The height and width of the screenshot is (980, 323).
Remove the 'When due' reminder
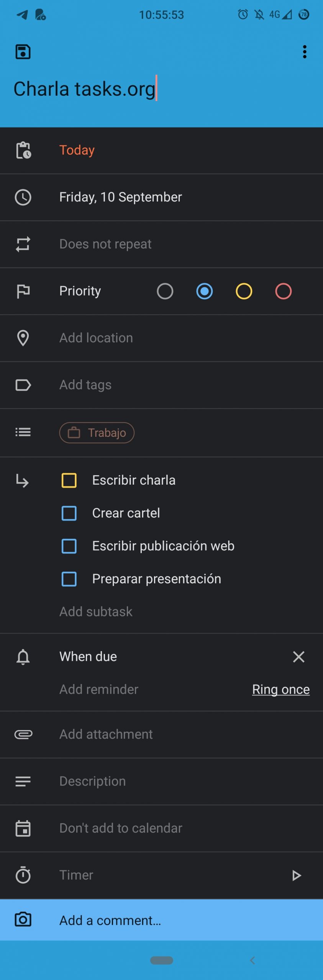[x=298, y=657]
